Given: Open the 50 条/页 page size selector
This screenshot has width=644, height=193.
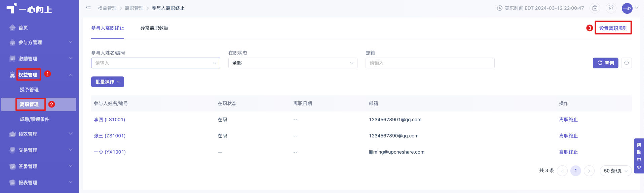Looking at the screenshot, I should tap(616, 171).
